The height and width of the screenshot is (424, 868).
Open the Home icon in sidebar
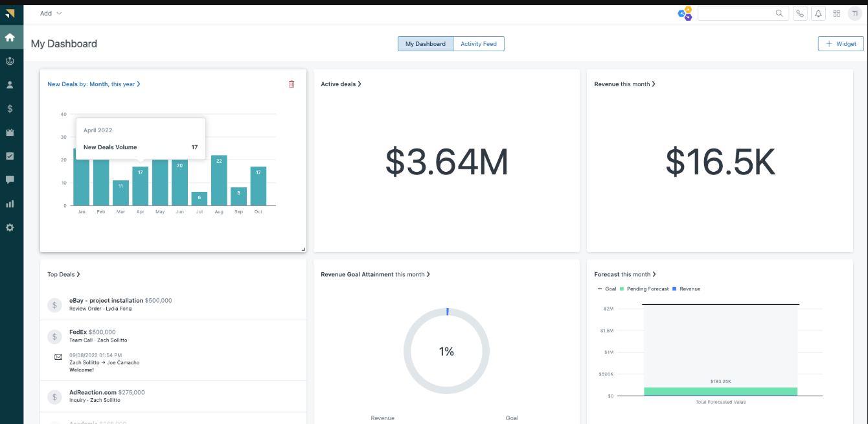click(10, 37)
